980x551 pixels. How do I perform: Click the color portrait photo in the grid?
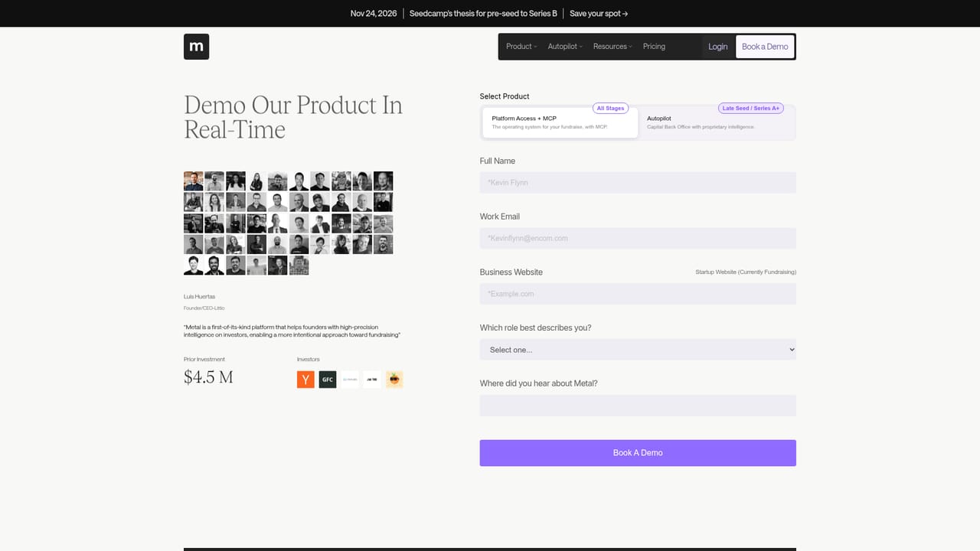[x=194, y=181]
